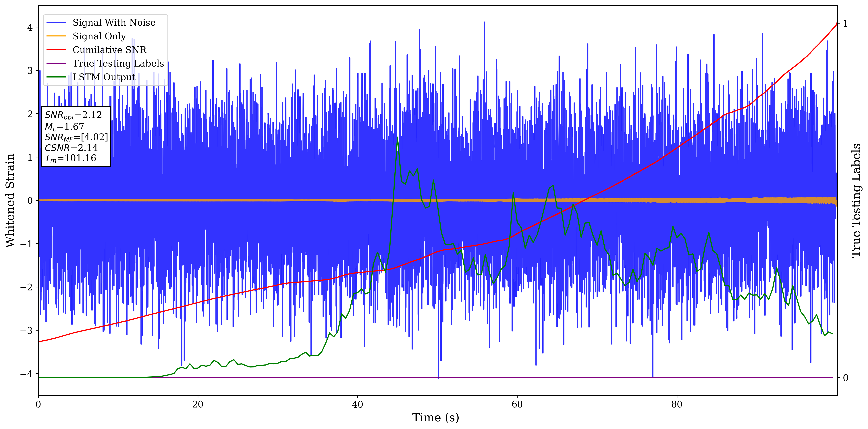Image resolution: width=868 pixels, height=429 pixels.
Task: Click the 'Whitened Strain' y-axis label
Action: click(x=10, y=200)
